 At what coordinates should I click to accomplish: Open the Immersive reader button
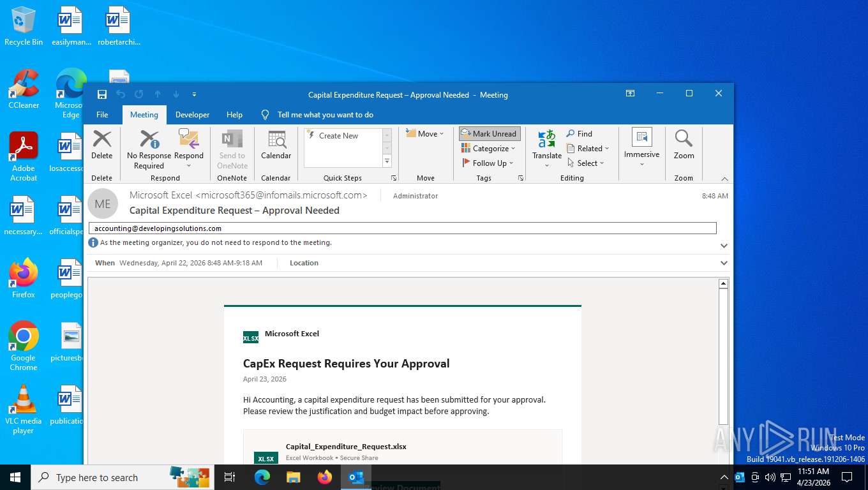[x=641, y=148]
